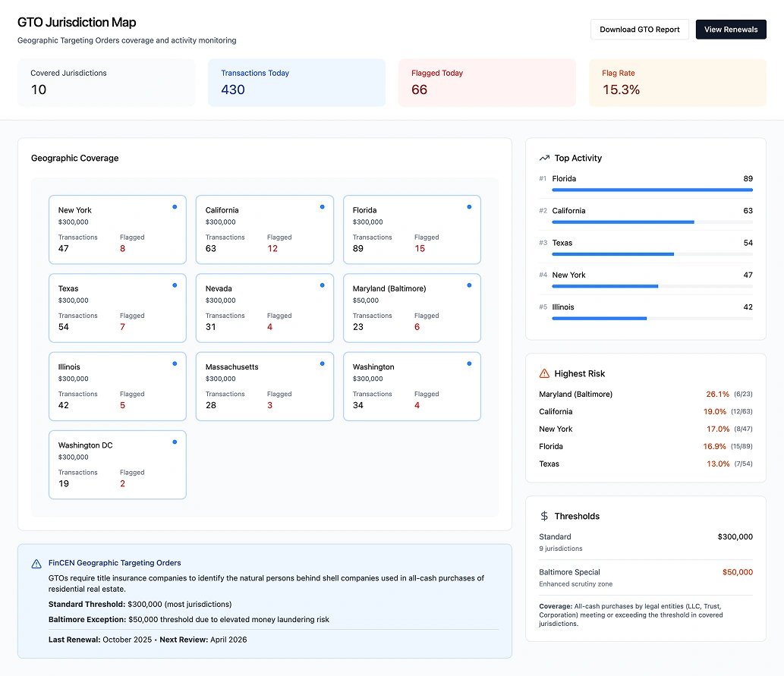The image size is (784, 676).
Task: Select the Texas jurisdiction card
Action: pyautogui.click(x=117, y=308)
